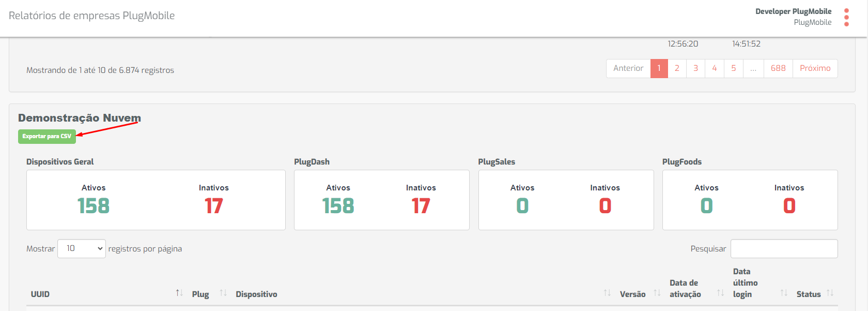Click PlugFoods active count 0
Viewport: 868px width, 311px height.
click(707, 206)
